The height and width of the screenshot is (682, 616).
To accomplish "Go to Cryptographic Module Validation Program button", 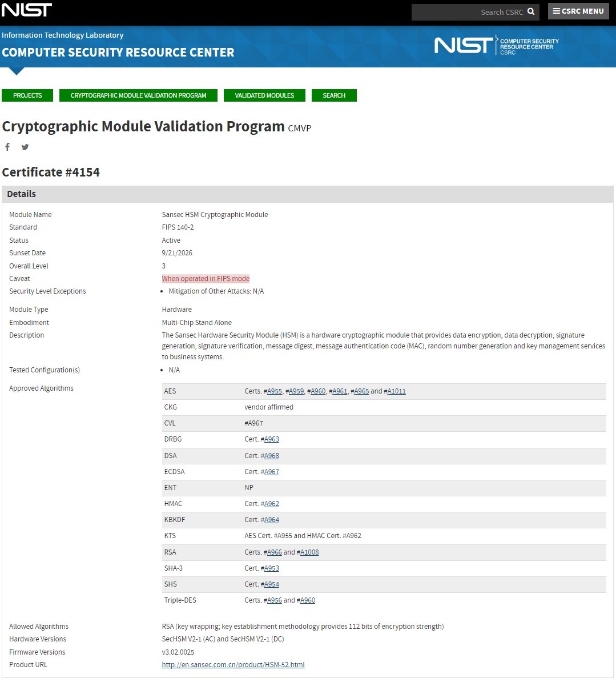I will [138, 95].
